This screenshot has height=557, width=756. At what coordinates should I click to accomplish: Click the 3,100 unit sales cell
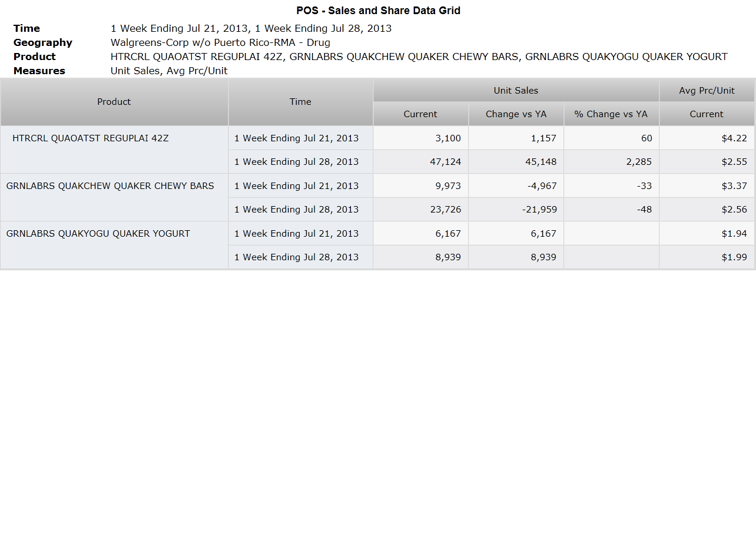(420, 138)
